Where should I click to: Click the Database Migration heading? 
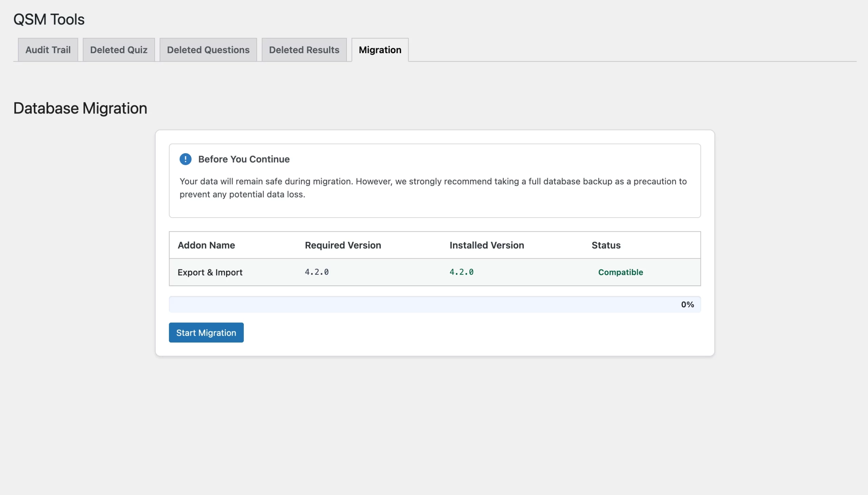point(80,108)
